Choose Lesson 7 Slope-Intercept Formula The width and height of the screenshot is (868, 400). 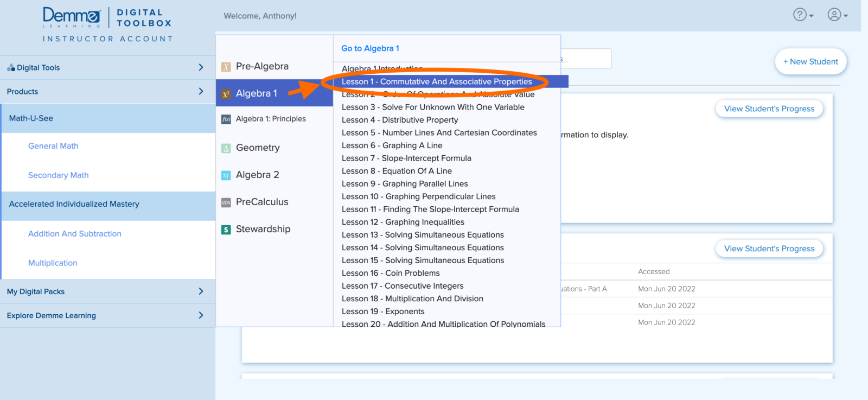[x=406, y=158]
